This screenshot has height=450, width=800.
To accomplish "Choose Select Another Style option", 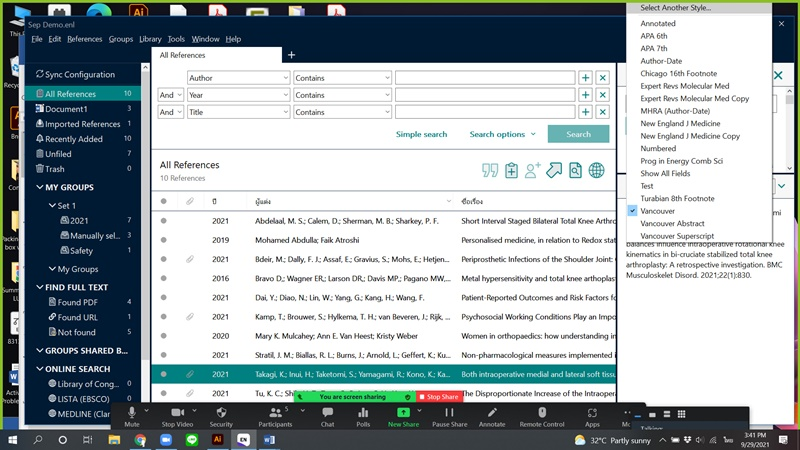I will coord(675,8).
